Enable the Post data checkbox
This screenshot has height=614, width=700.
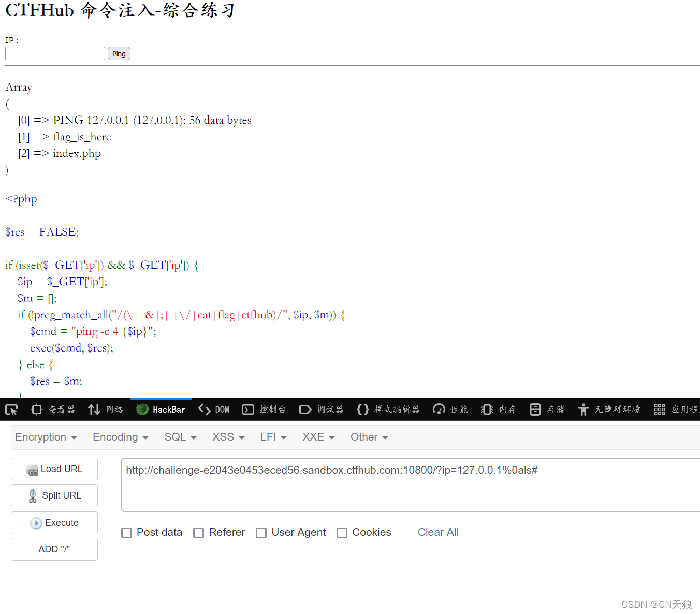pyautogui.click(x=126, y=533)
